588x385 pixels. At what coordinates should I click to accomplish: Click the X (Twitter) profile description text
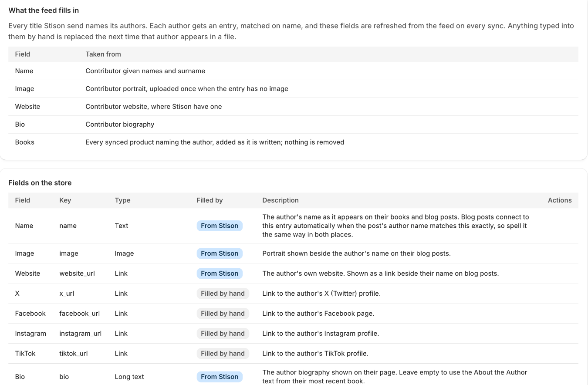pos(321,294)
